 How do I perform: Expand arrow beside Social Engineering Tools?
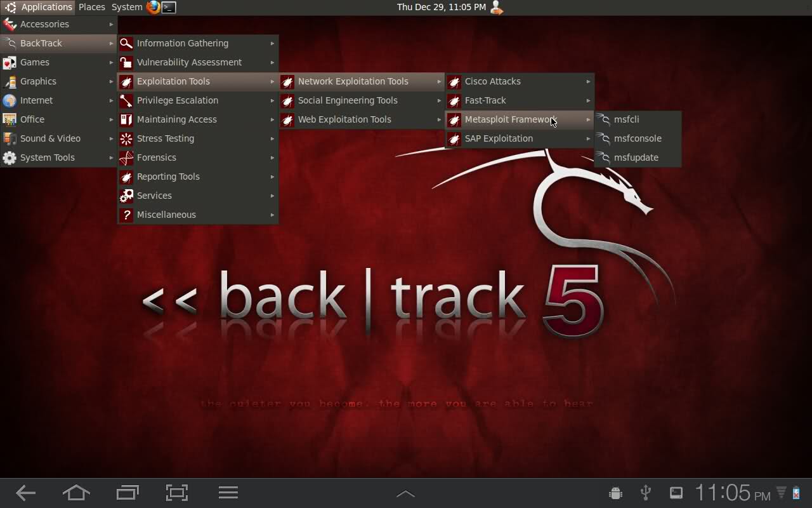(439, 100)
